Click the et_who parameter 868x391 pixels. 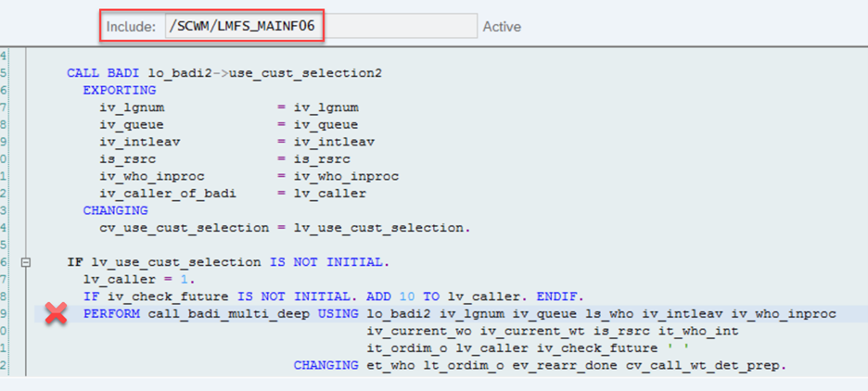(390, 366)
